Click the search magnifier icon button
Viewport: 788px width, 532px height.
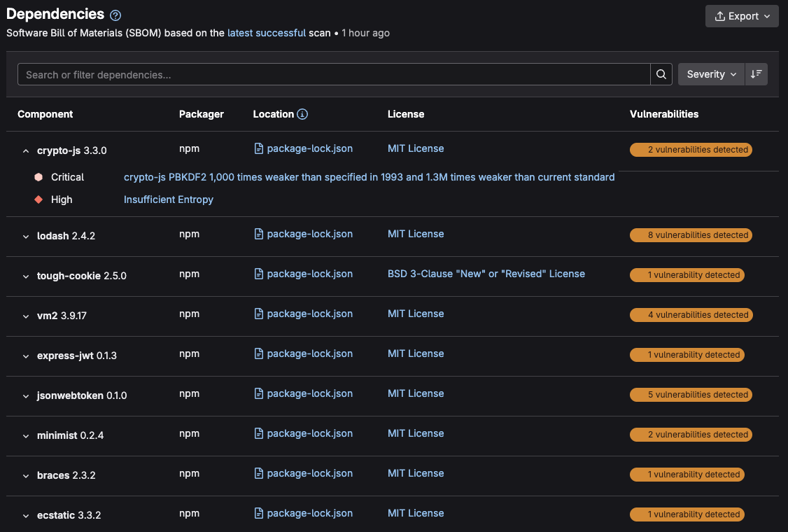(x=661, y=74)
